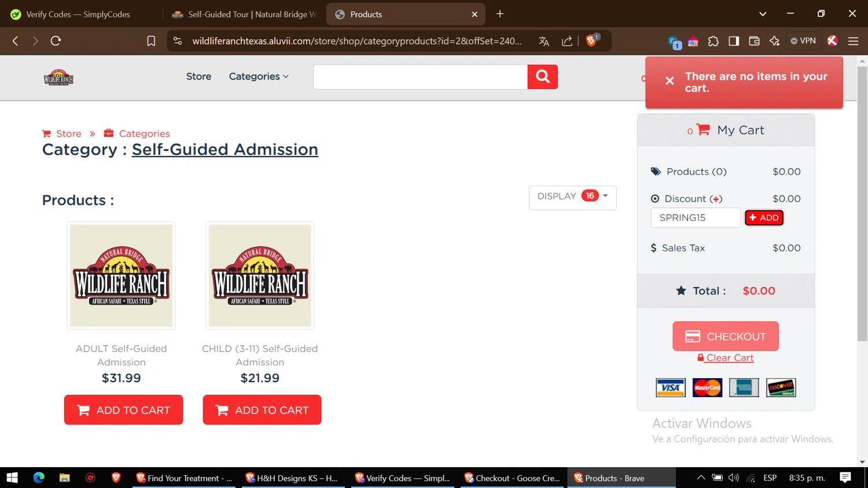Image resolution: width=868 pixels, height=488 pixels.
Task: Reload the page
Action: pyautogui.click(x=56, y=41)
